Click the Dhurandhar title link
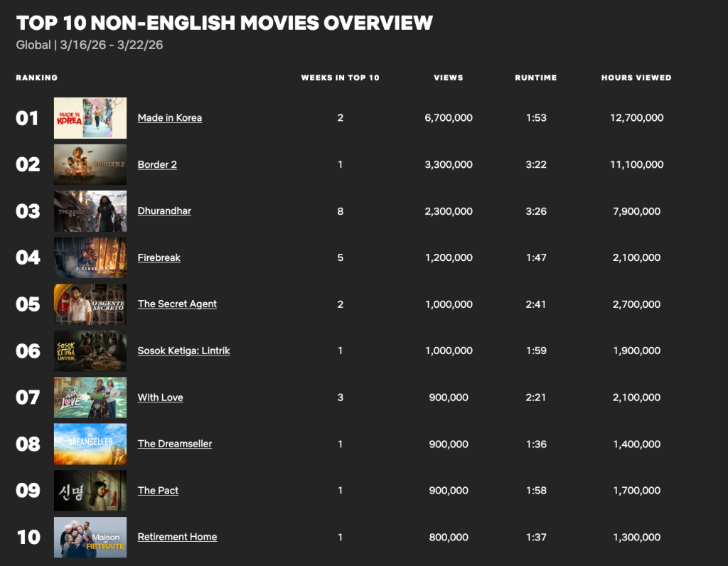 click(164, 211)
